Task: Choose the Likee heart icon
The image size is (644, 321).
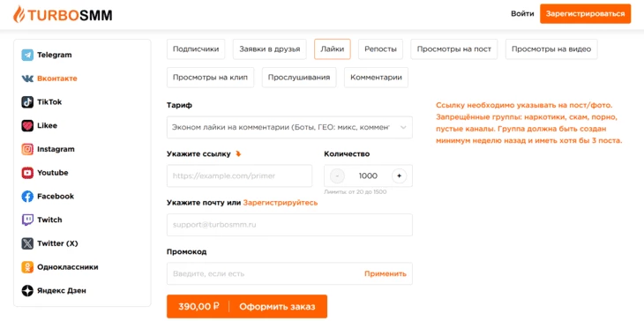Action: pyautogui.click(x=27, y=125)
